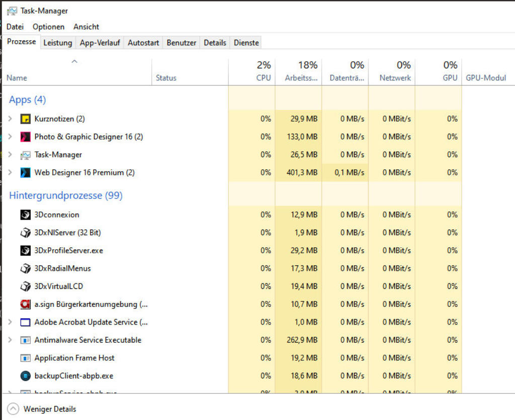Click the 29,9 MB memory value
The height and width of the screenshot is (420, 515).
pyautogui.click(x=304, y=119)
